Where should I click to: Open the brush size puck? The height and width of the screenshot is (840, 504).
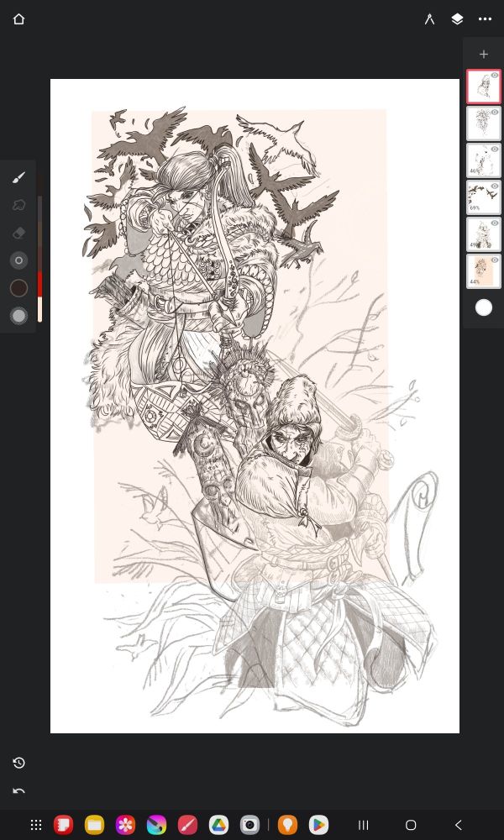pos(18,260)
